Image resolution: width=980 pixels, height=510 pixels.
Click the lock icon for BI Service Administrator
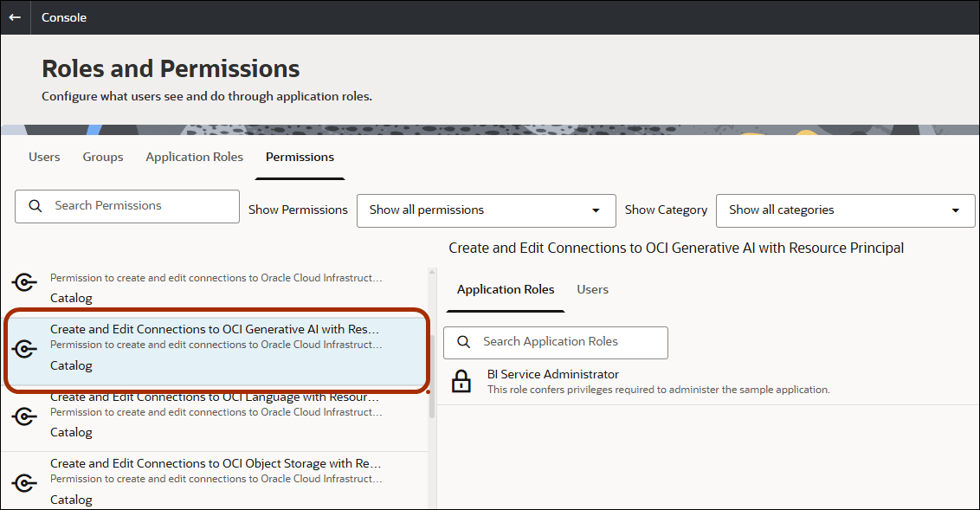[x=461, y=381]
